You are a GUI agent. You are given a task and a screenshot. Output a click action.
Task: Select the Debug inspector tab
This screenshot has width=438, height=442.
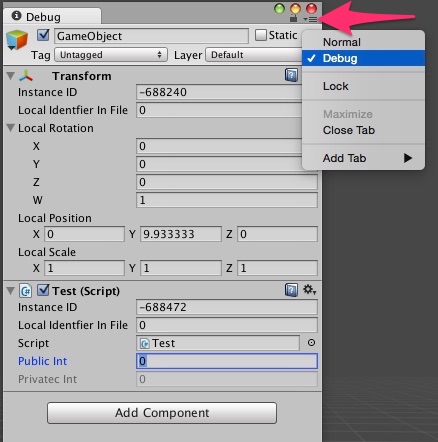pos(52,16)
